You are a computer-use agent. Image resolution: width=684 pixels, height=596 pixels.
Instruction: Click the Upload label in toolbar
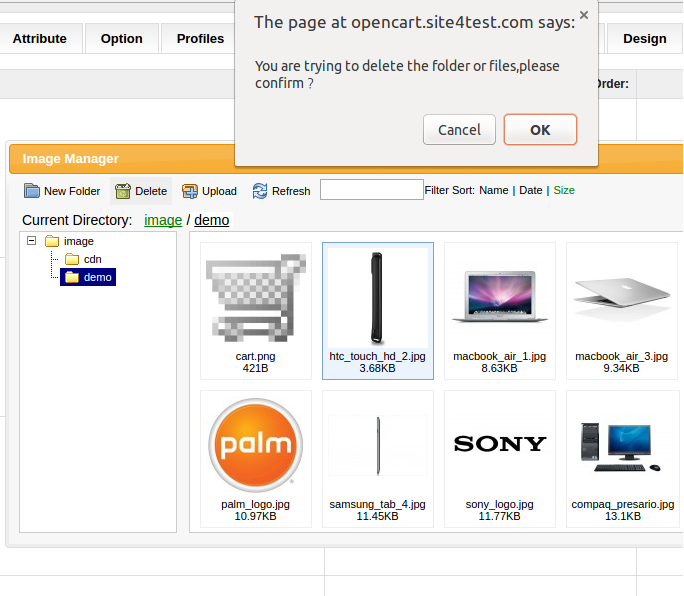tap(219, 191)
